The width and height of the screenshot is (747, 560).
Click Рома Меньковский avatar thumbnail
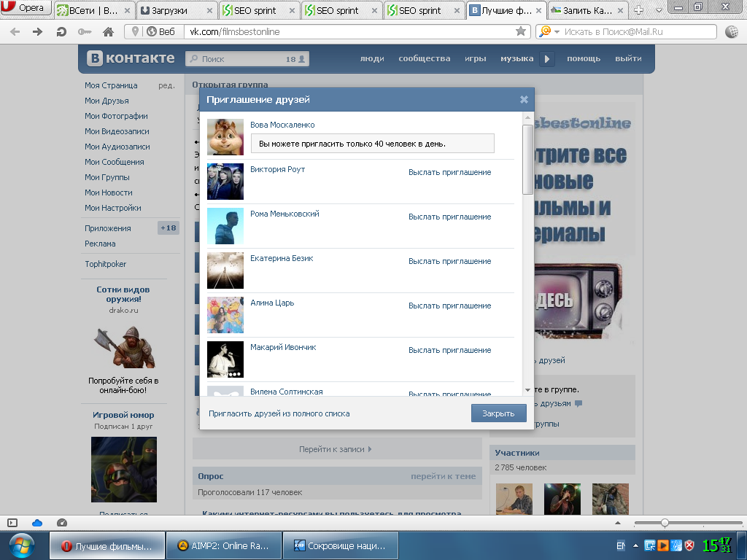[x=225, y=226]
